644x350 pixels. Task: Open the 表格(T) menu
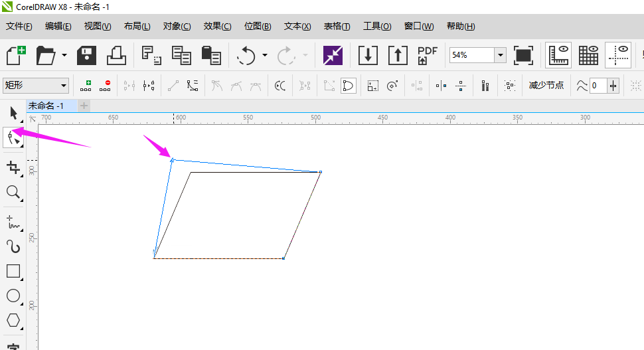point(337,27)
